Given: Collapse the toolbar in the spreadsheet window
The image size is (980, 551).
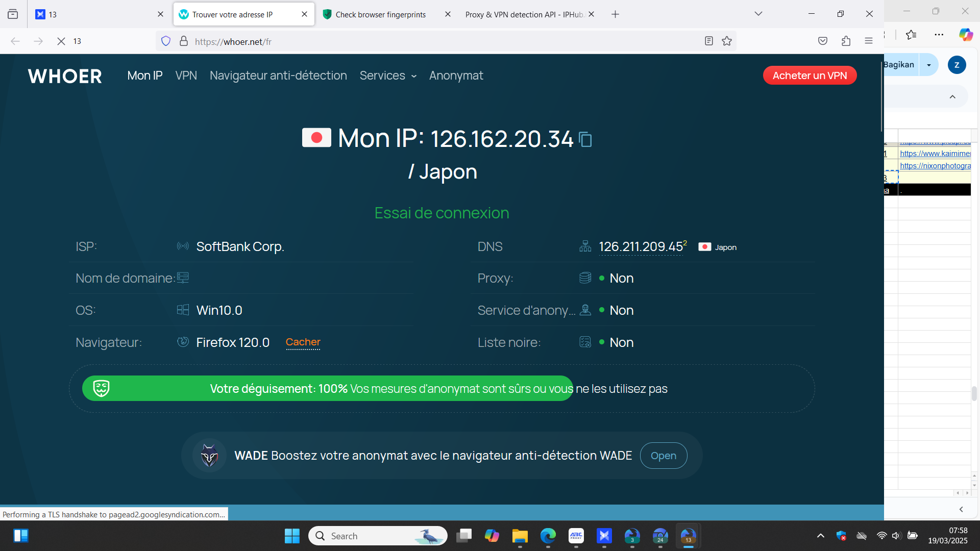Looking at the screenshot, I should point(952,97).
